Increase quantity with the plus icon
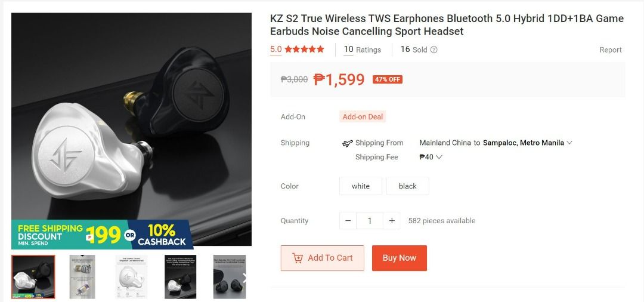This screenshot has height=302, width=644. [392, 221]
